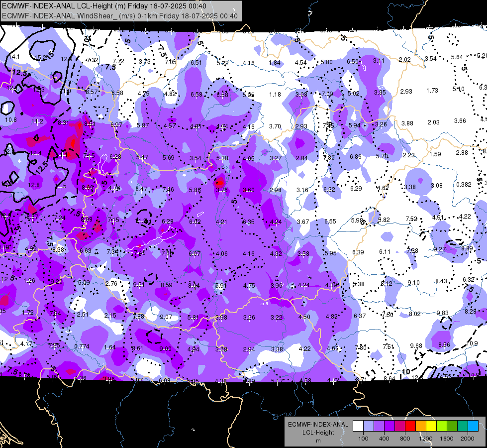
Task: Click the ECMWF-INDEX-ANAL label in the legend
Action: (x=318, y=425)
